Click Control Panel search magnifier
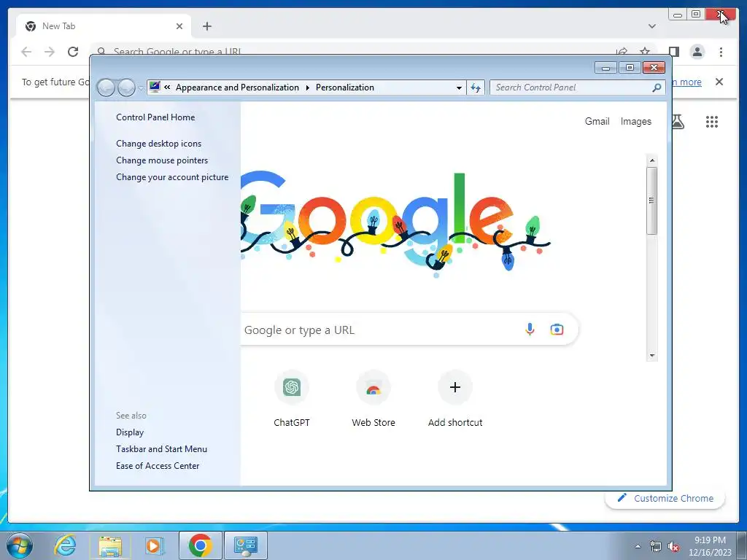The height and width of the screenshot is (560, 747). [x=657, y=87]
